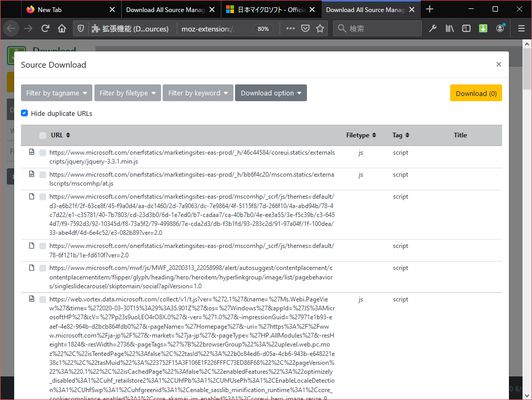Click the browser forward arrow
Screen dimensions: 532x400
28,28
